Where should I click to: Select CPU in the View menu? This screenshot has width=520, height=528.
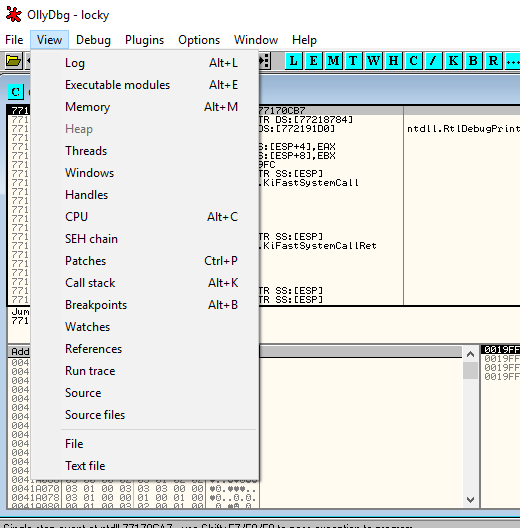[145, 217]
